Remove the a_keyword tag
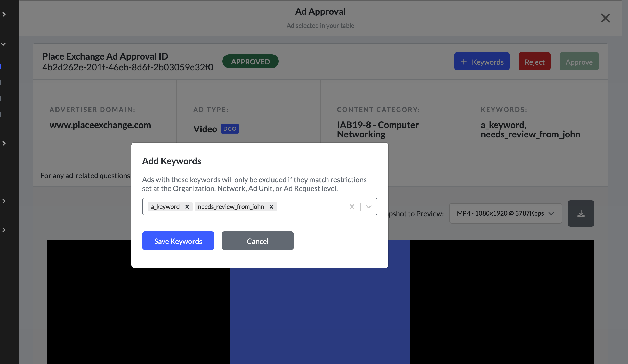 click(187, 207)
